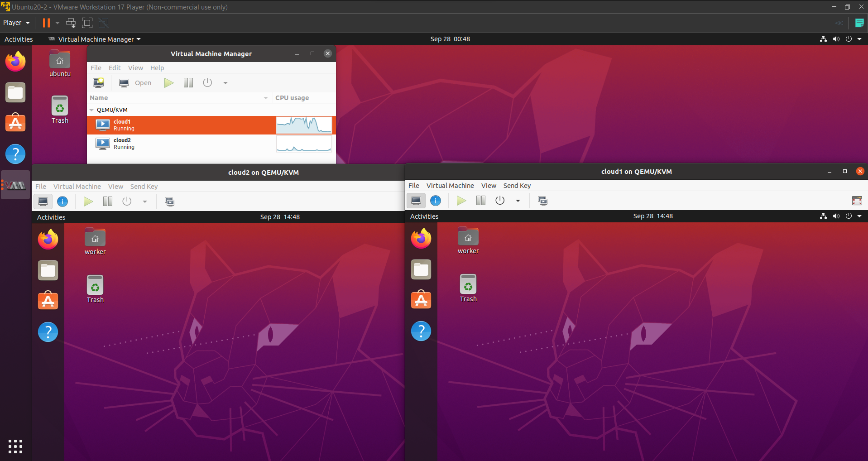Viewport: 868px width, 461px height.
Task: Shut down the cloud1 virtual machine
Action: coord(500,201)
